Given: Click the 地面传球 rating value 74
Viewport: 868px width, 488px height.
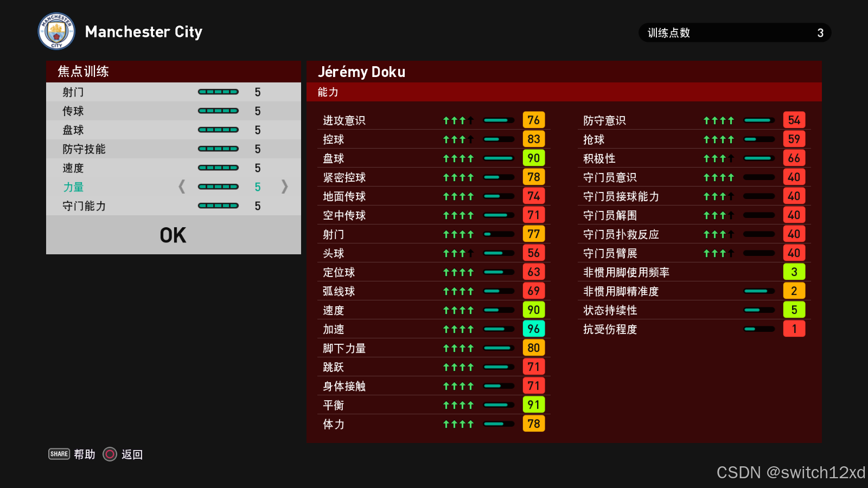Looking at the screenshot, I should (x=534, y=196).
